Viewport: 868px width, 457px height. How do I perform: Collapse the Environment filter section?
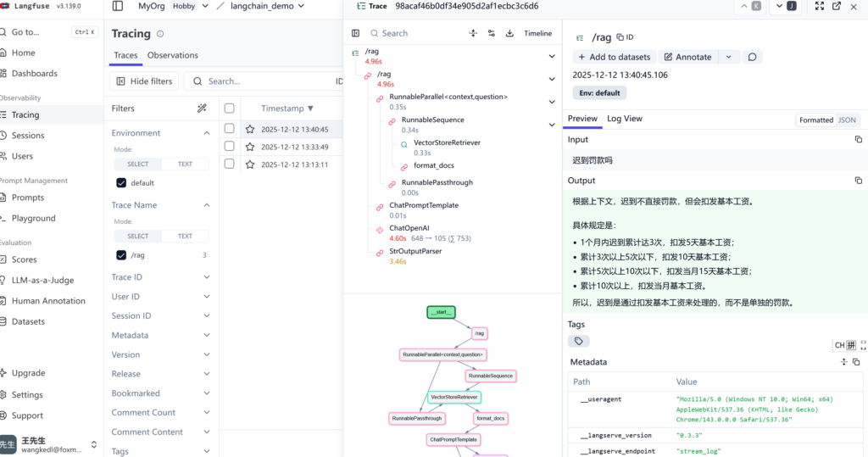[206, 133]
